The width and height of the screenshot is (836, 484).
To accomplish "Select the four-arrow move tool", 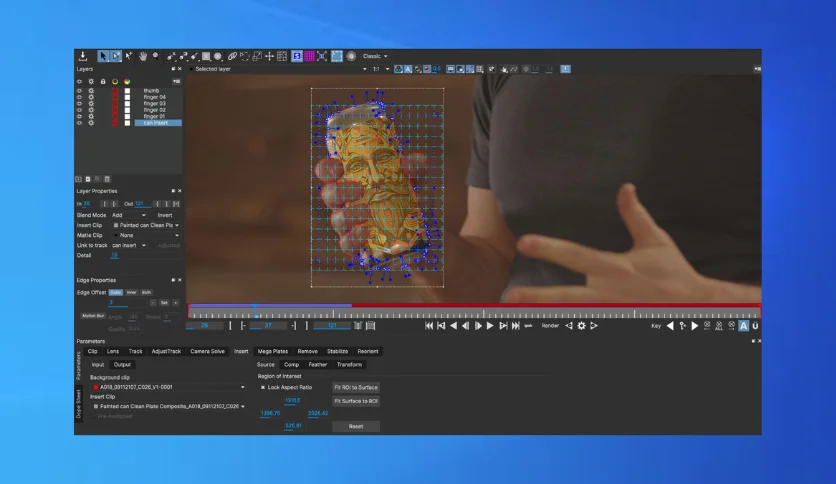I will tap(270, 56).
